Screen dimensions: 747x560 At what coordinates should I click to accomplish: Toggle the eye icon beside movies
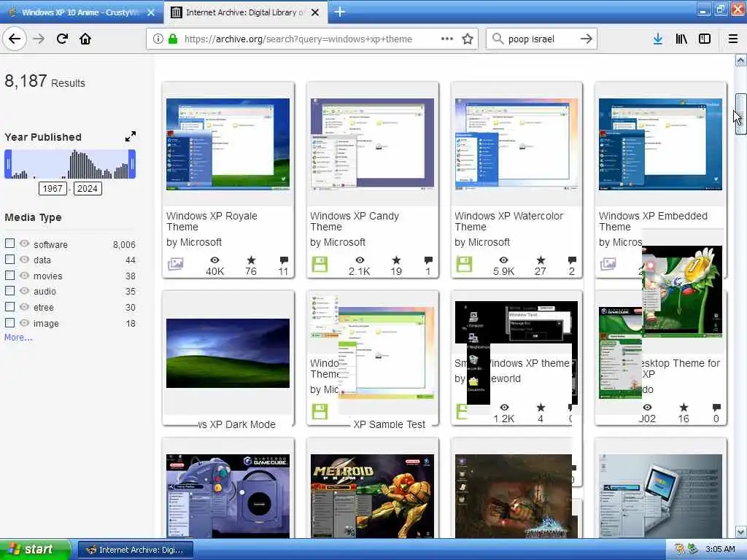(x=24, y=275)
